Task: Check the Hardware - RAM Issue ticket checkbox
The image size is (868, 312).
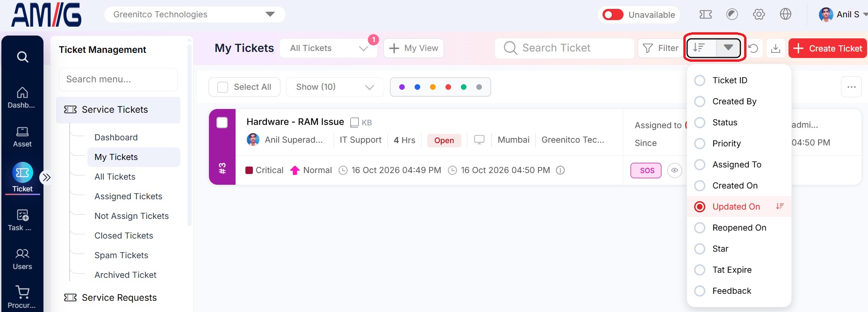Action: [222, 123]
